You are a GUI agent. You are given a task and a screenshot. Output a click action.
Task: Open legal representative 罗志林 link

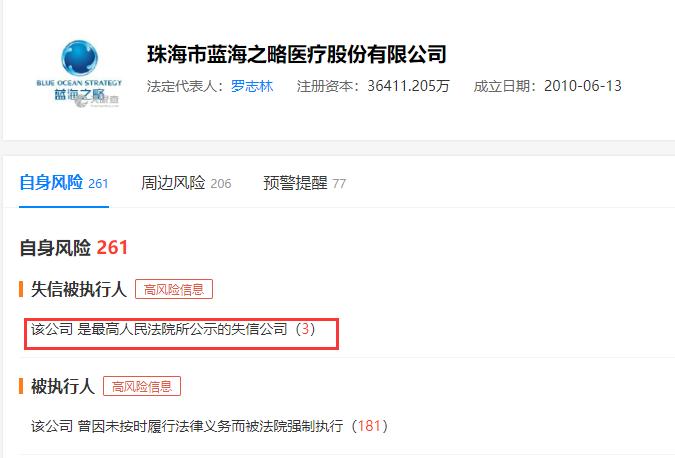pos(252,86)
